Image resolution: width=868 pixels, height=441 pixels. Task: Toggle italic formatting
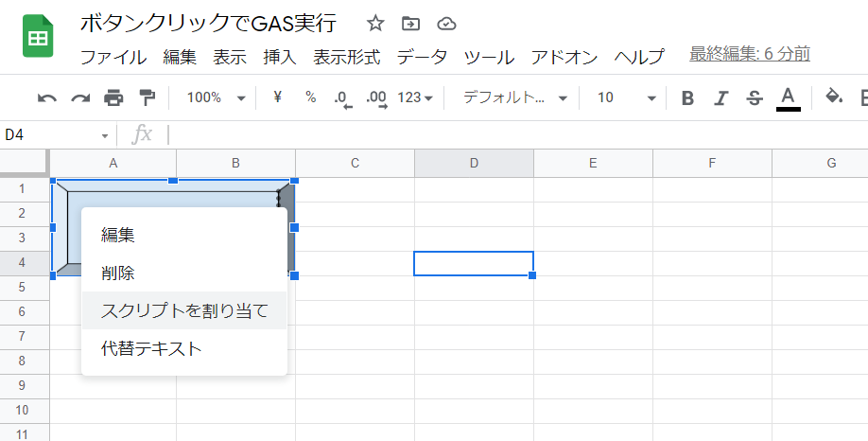coord(720,98)
